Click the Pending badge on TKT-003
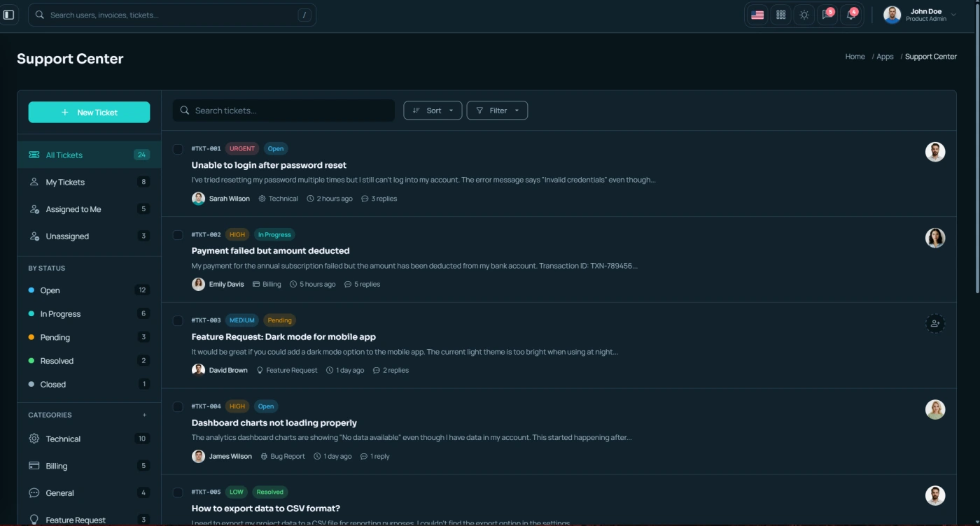The image size is (980, 526). (x=279, y=320)
